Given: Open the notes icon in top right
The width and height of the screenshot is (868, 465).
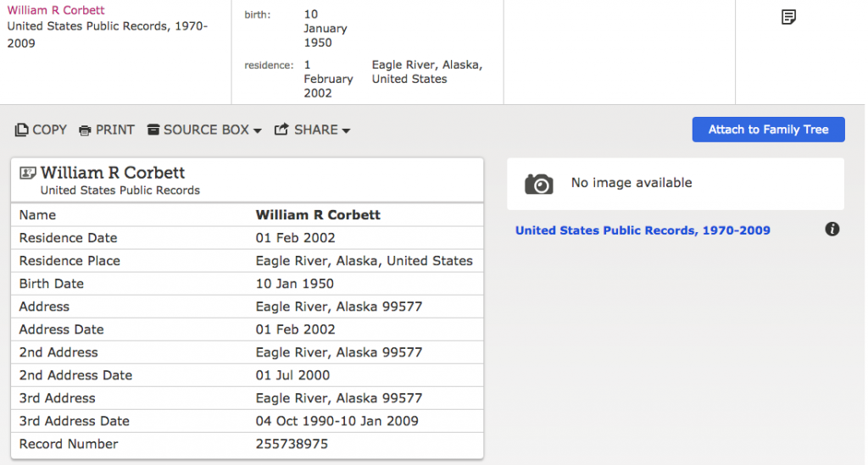Looking at the screenshot, I should (788, 17).
